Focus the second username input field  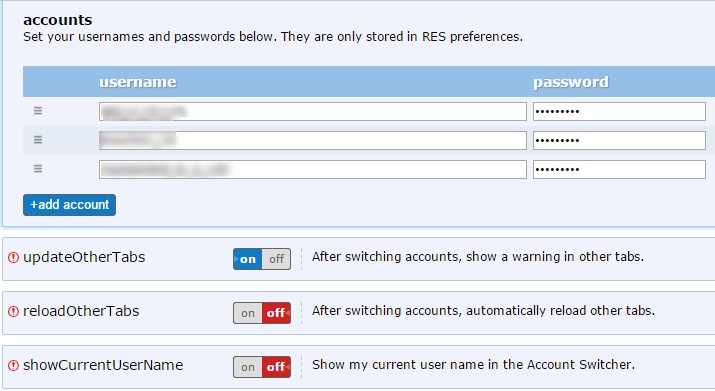pos(313,141)
